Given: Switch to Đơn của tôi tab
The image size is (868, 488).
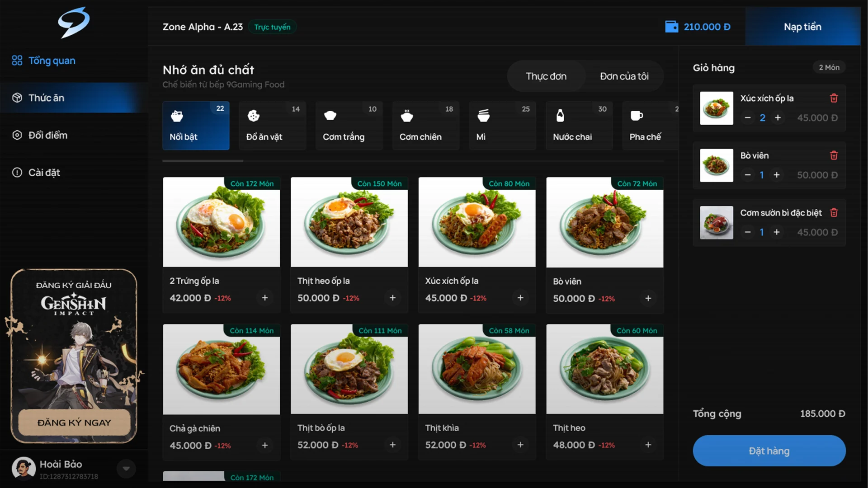Looking at the screenshot, I should tap(624, 76).
